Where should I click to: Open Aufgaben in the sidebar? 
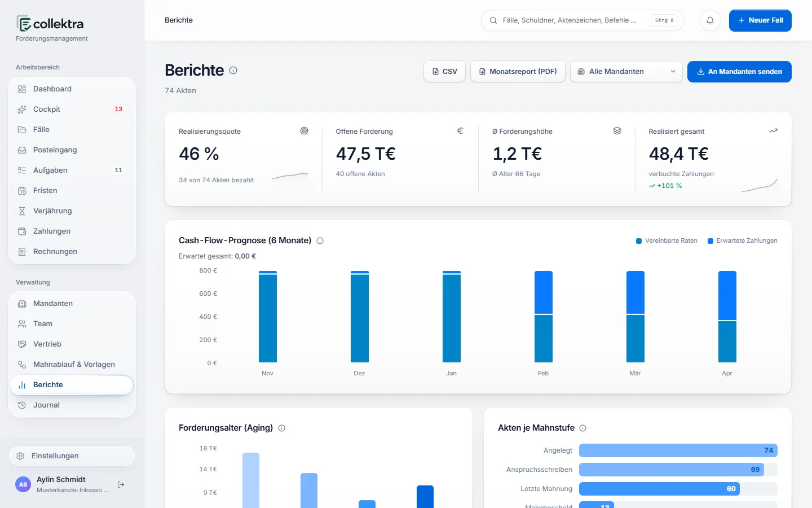(x=72, y=170)
